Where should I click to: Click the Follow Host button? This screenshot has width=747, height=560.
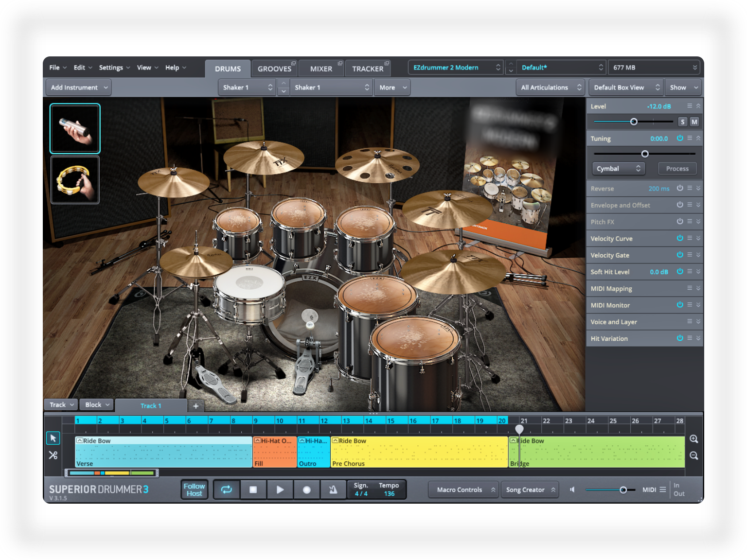tap(194, 490)
